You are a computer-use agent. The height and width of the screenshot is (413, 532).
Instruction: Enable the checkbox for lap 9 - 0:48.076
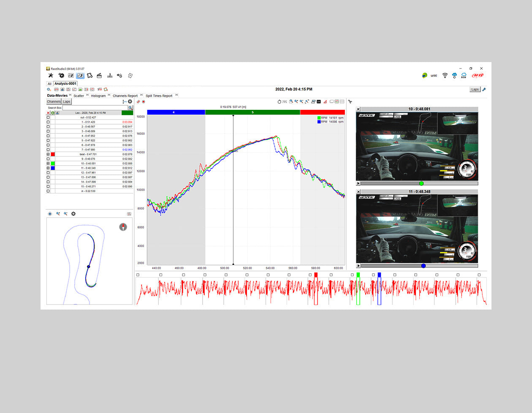pos(48,159)
